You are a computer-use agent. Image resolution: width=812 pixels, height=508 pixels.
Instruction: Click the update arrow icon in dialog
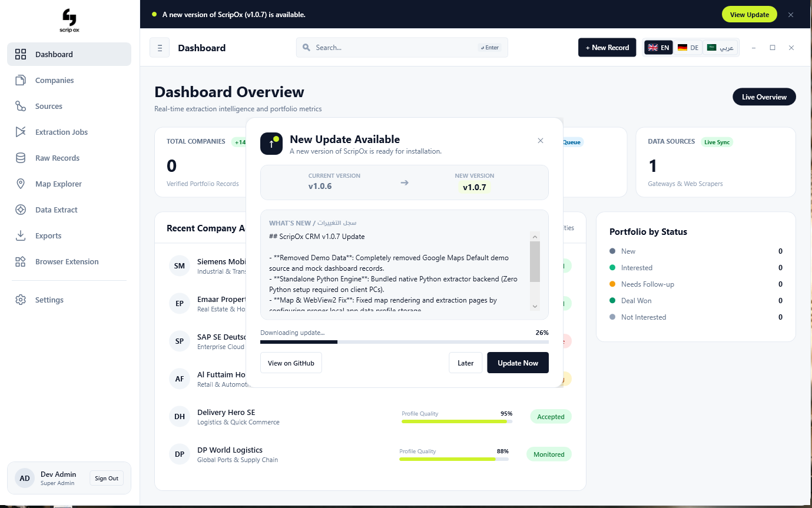(x=271, y=144)
